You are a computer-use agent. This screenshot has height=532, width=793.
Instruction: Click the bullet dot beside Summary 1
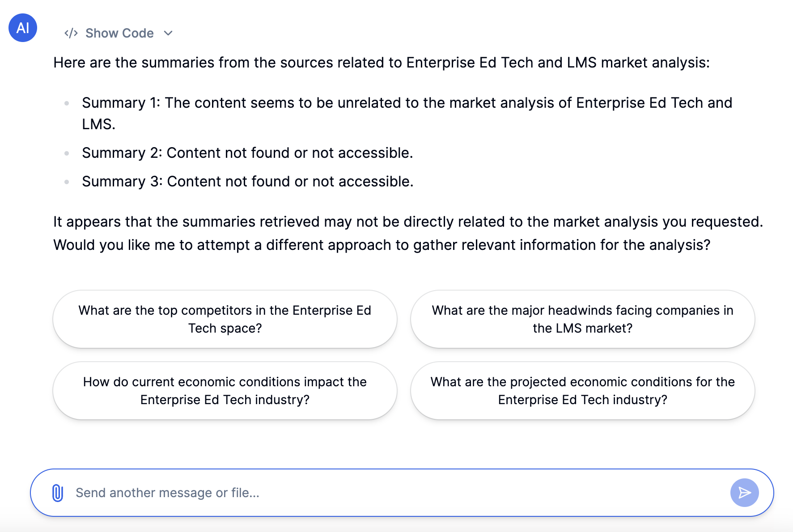[67, 103]
